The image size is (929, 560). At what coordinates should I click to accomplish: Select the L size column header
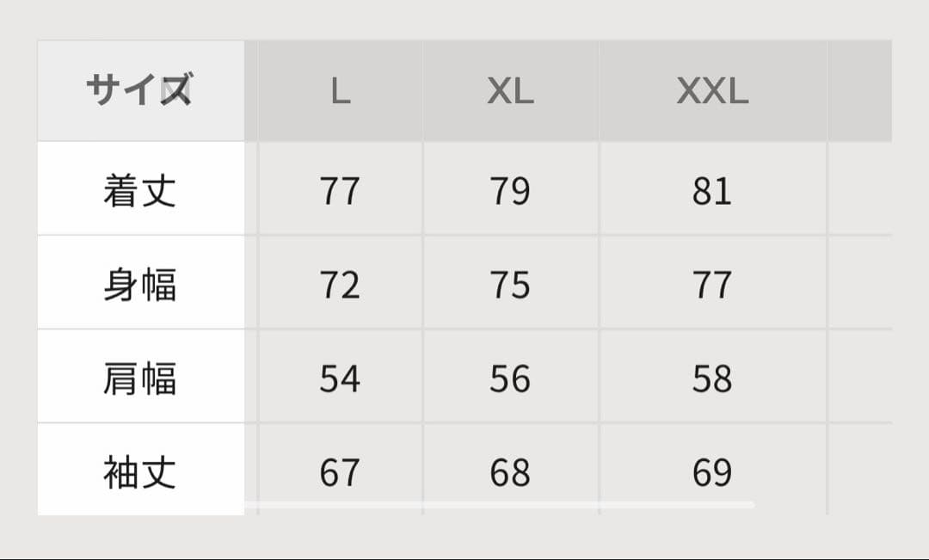(x=341, y=91)
